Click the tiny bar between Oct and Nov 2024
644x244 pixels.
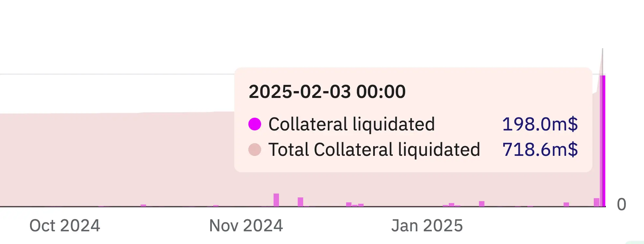143,205
